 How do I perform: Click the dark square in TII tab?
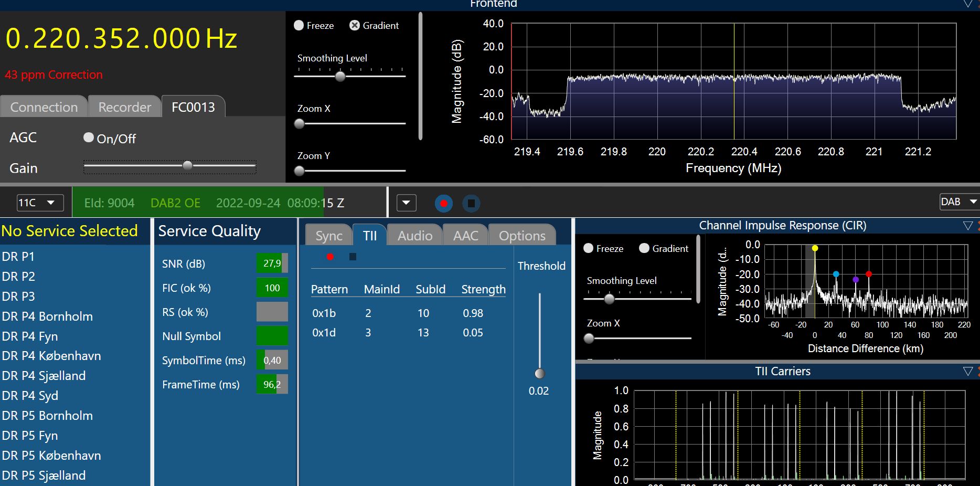pyautogui.click(x=353, y=257)
